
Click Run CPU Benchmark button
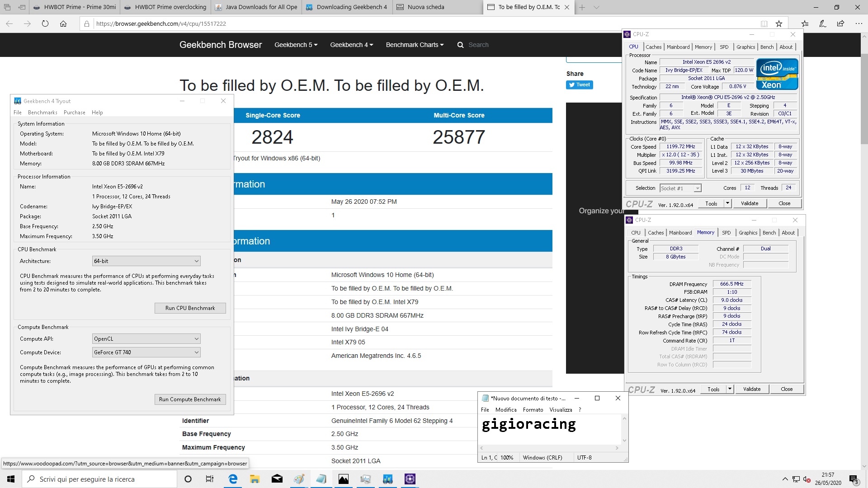coord(190,308)
